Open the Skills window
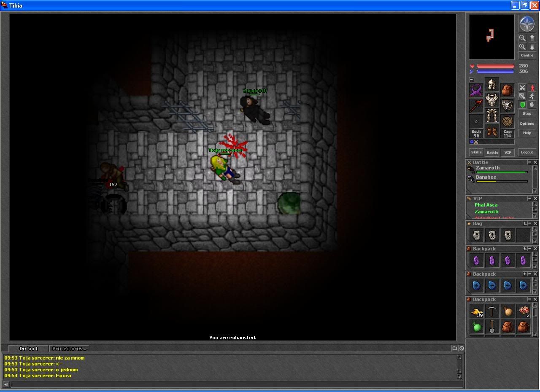Screen dimensions: 540x392 click(476, 152)
